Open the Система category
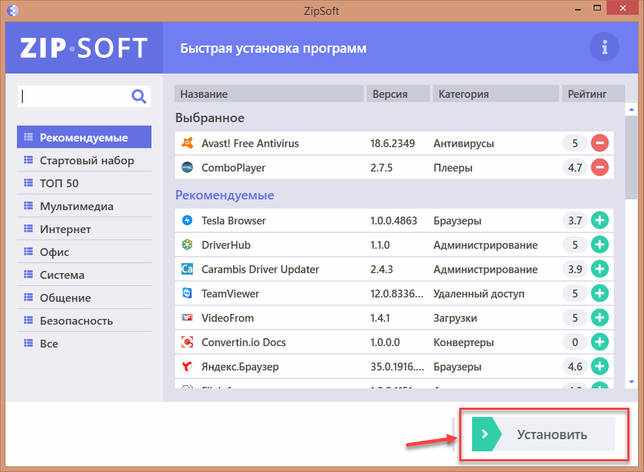This screenshot has height=472, width=644. [x=84, y=275]
